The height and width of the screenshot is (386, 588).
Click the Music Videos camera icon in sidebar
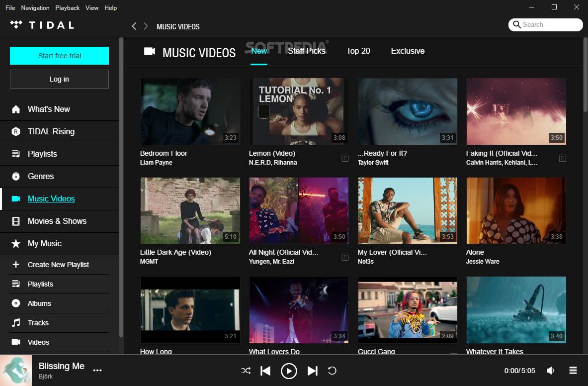[x=16, y=199]
